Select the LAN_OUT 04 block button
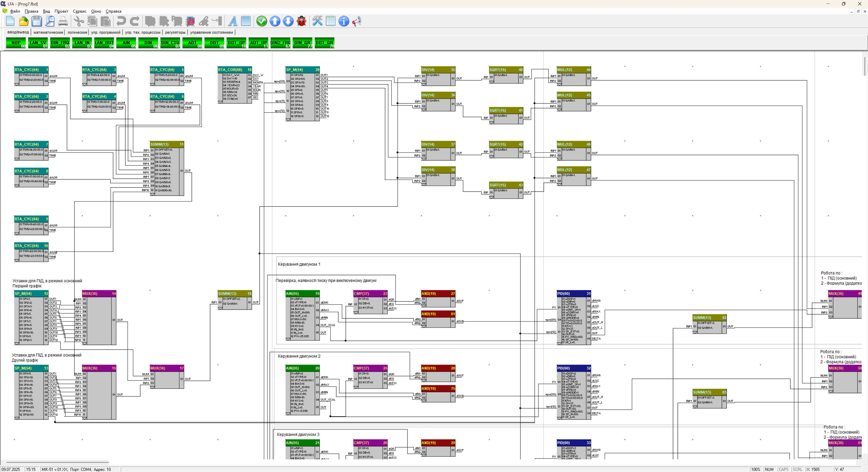Image resolution: width=868 pixels, height=472 pixels. (x=104, y=43)
